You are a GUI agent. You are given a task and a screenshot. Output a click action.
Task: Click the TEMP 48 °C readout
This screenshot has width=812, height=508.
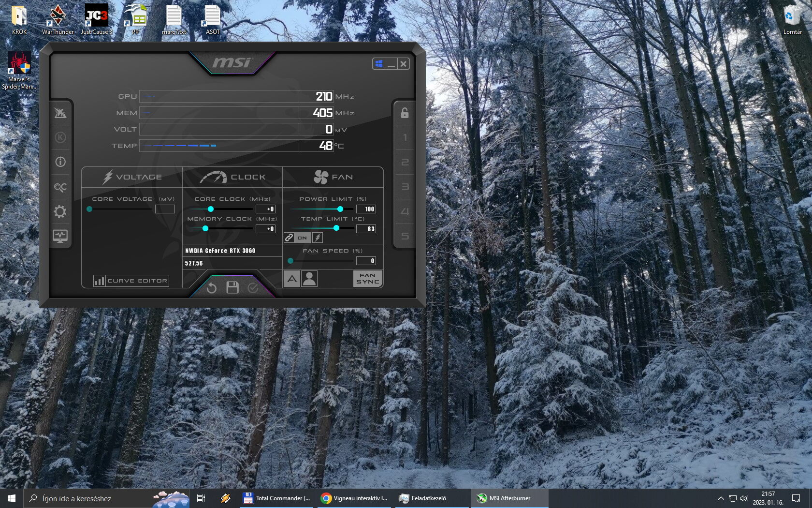(316, 146)
